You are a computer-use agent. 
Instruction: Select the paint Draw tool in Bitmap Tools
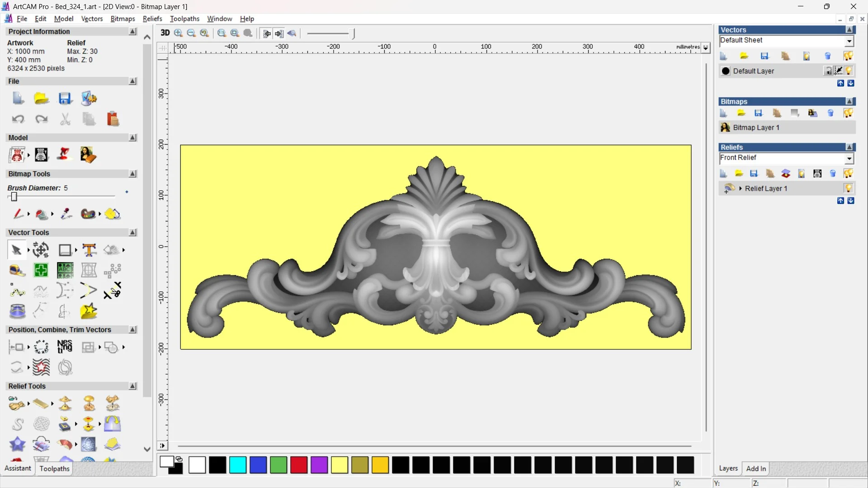coord(18,214)
